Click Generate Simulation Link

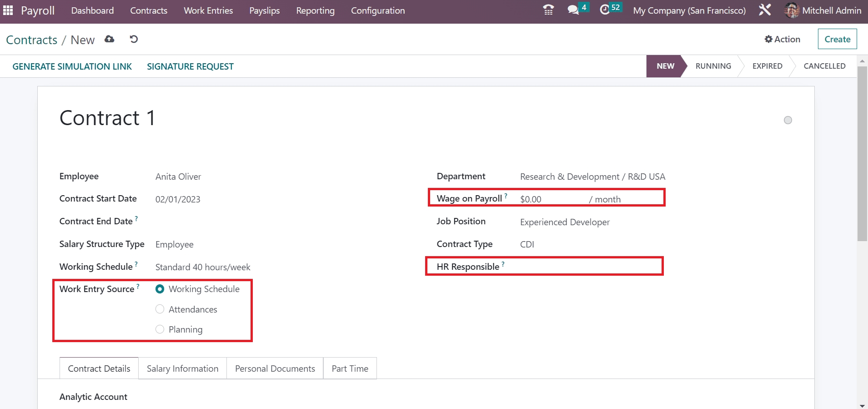click(x=72, y=66)
